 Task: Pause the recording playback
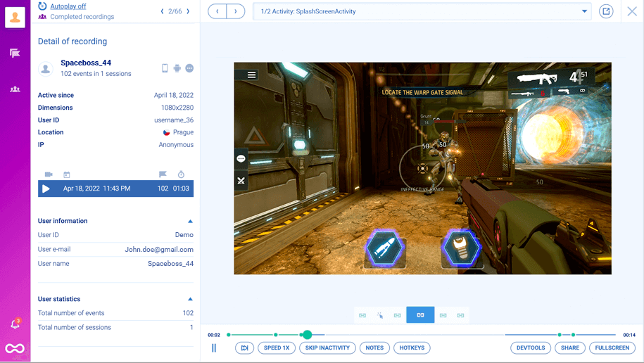point(214,348)
